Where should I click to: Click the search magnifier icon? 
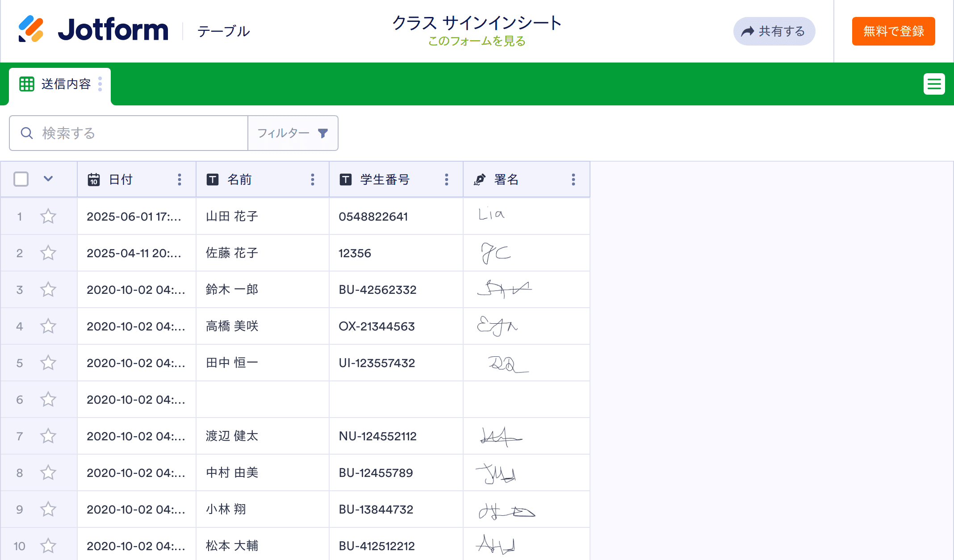tap(27, 133)
